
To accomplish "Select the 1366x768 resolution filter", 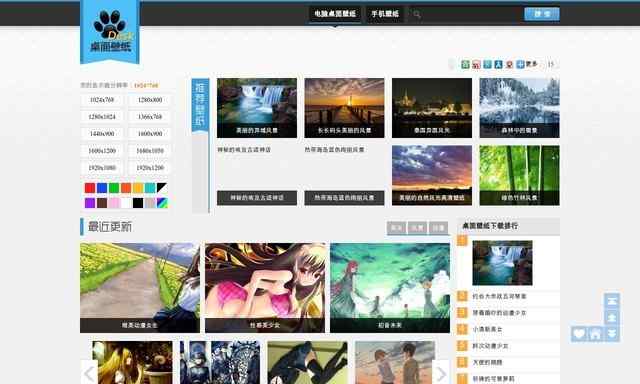I will pos(150,117).
